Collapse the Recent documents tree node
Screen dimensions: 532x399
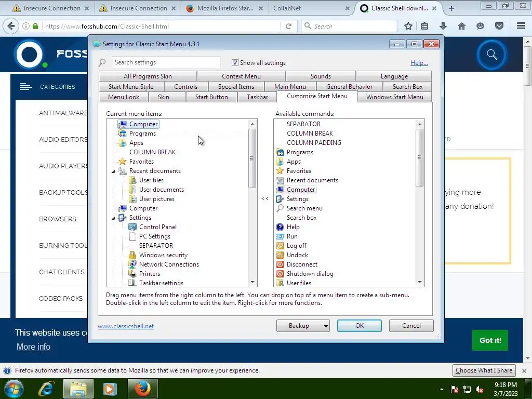pos(114,171)
